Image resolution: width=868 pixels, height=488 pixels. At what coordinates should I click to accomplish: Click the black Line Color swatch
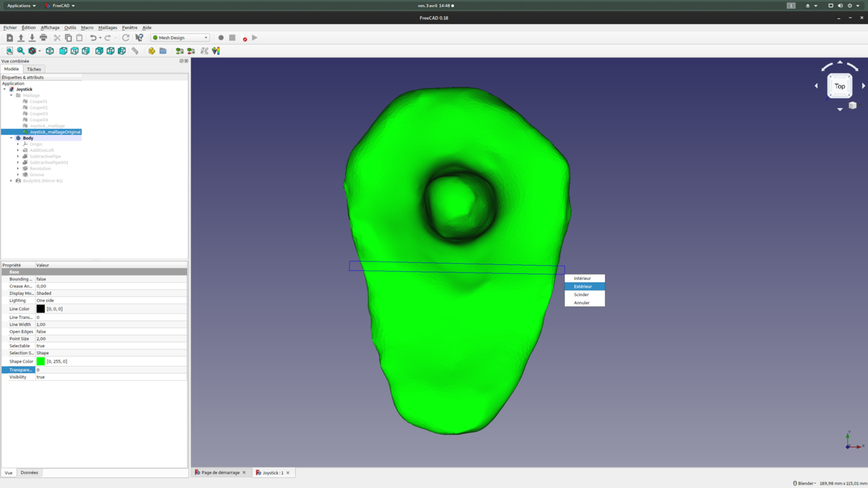coord(41,308)
